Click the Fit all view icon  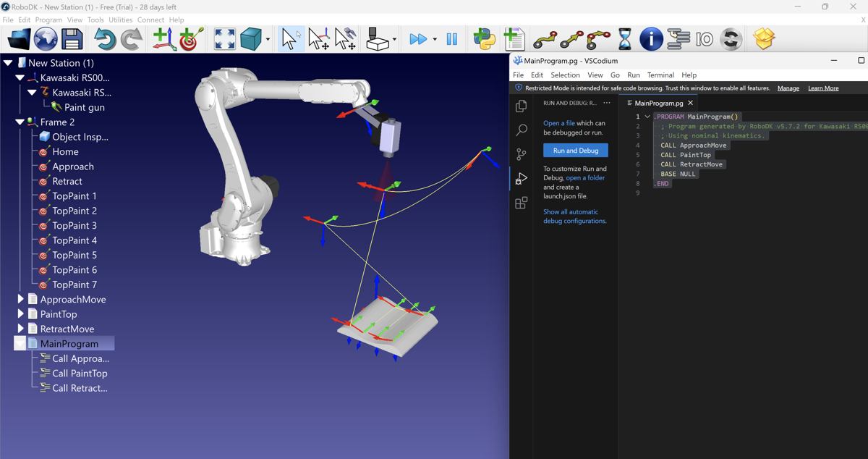pyautogui.click(x=225, y=39)
